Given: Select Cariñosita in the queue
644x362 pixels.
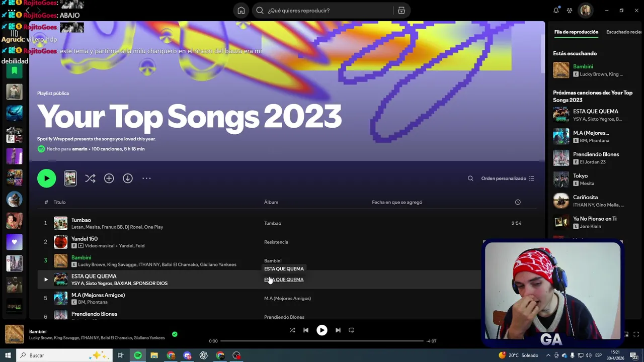Looking at the screenshot, I should pyautogui.click(x=585, y=197).
